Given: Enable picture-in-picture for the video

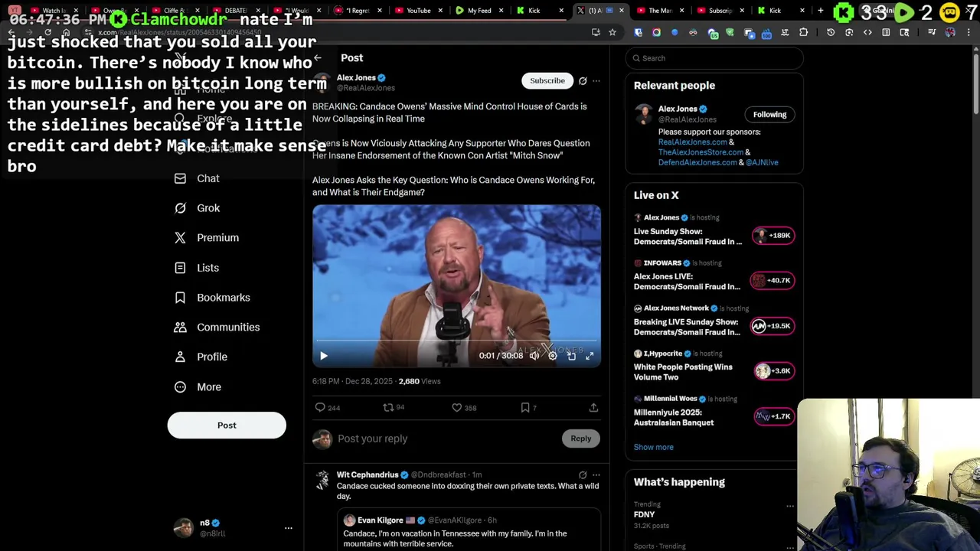Looking at the screenshot, I should pyautogui.click(x=571, y=356).
